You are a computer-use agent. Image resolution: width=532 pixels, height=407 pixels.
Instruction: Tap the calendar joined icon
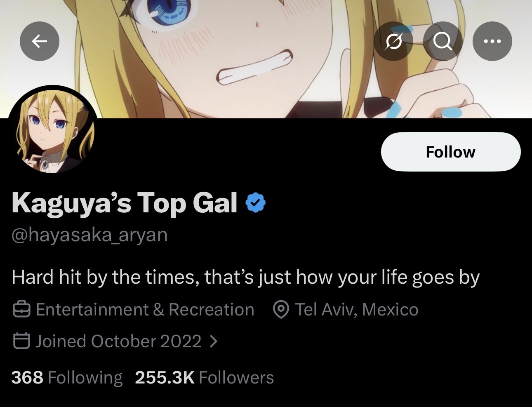pyautogui.click(x=21, y=341)
